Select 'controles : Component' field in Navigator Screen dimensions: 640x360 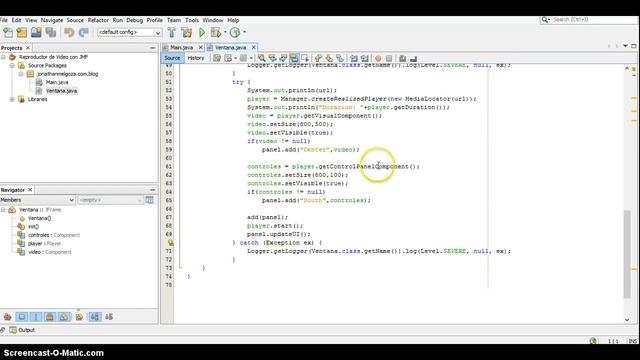pyautogui.click(x=53, y=235)
